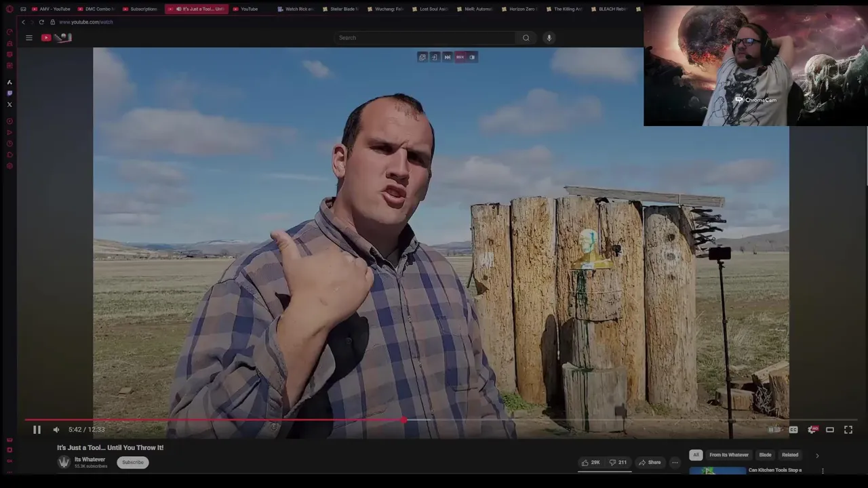
Task: Open the Lost Soul Aside tab
Action: click(x=430, y=9)
